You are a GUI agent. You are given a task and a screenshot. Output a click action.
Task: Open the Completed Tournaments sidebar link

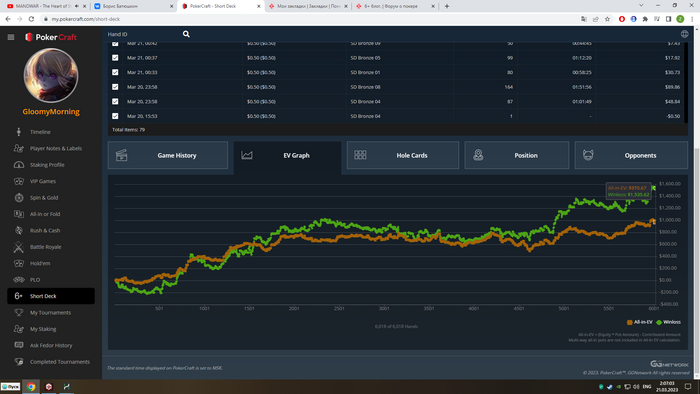60,362
